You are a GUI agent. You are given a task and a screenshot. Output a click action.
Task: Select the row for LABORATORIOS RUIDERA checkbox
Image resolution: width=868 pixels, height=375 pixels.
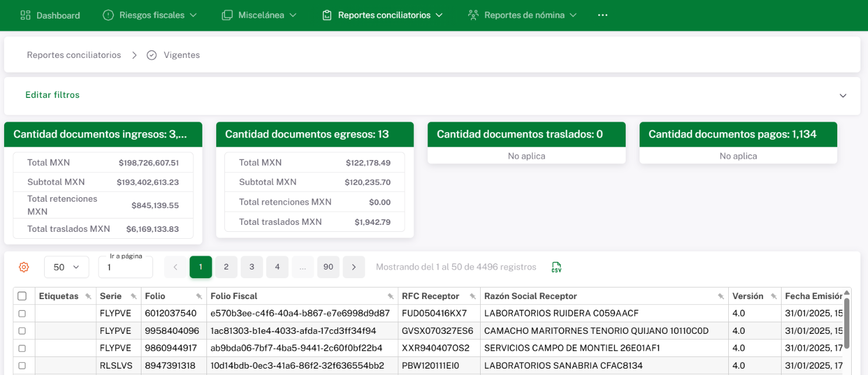tap(22, 314)
